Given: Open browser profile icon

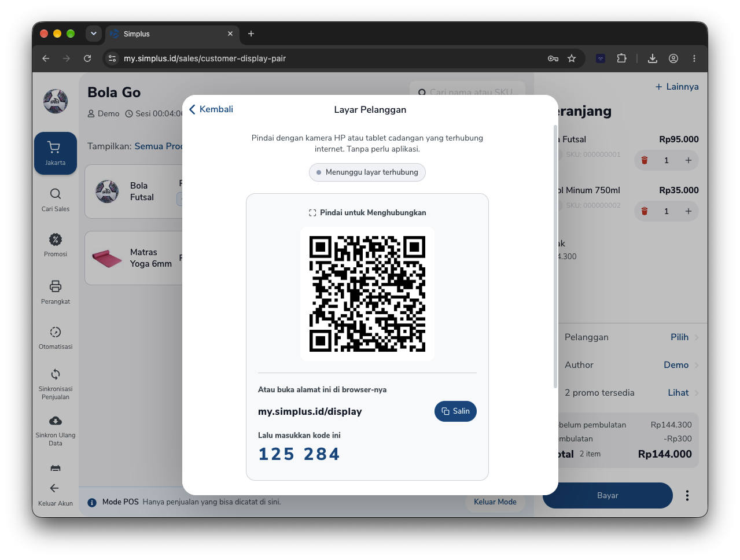Looking at the screenshot, I should (673, 58).
